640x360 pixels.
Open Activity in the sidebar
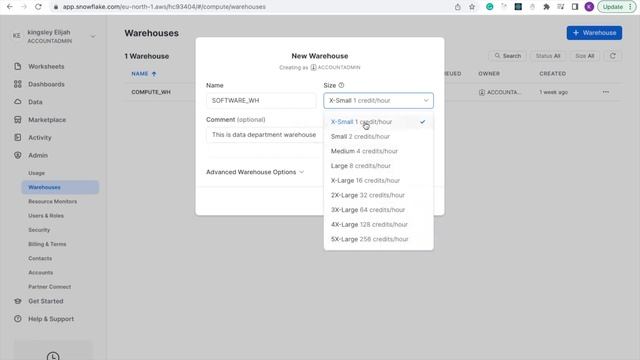(x=40, y=138)
